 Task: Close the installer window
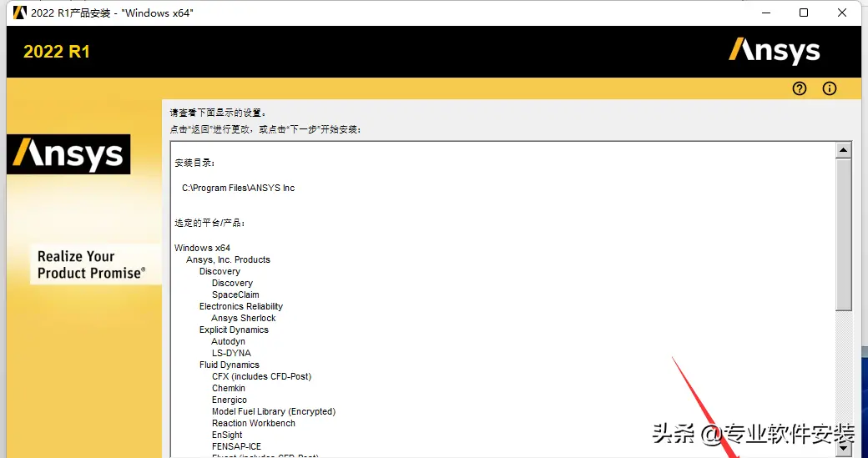pyautogui.click(x=842, y=13)
